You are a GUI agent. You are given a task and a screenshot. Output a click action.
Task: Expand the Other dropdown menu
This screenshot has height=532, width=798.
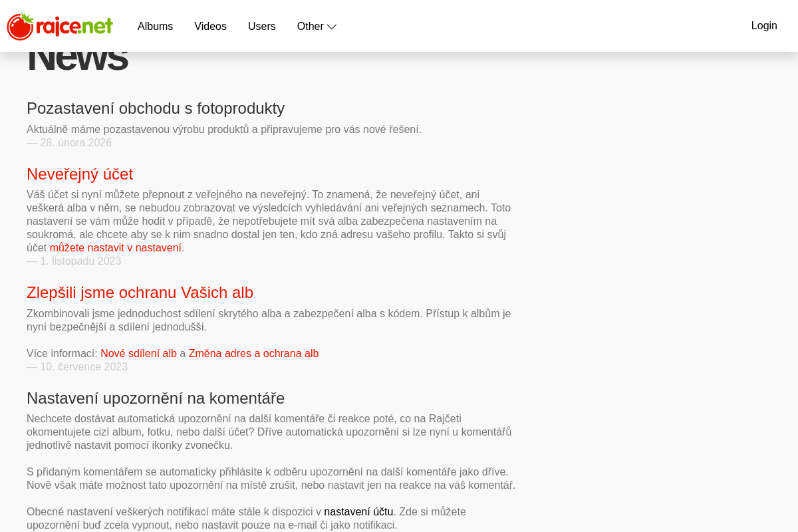coord(310,27)
